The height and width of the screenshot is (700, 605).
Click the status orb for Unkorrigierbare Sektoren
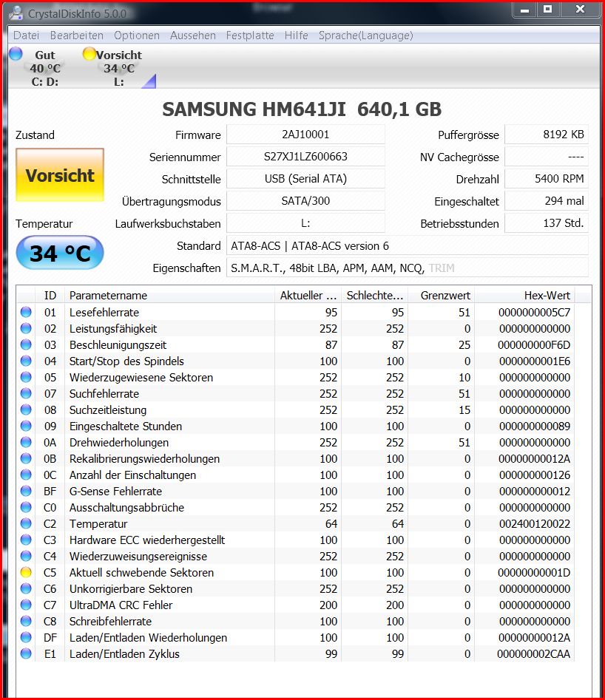point(26,588)
